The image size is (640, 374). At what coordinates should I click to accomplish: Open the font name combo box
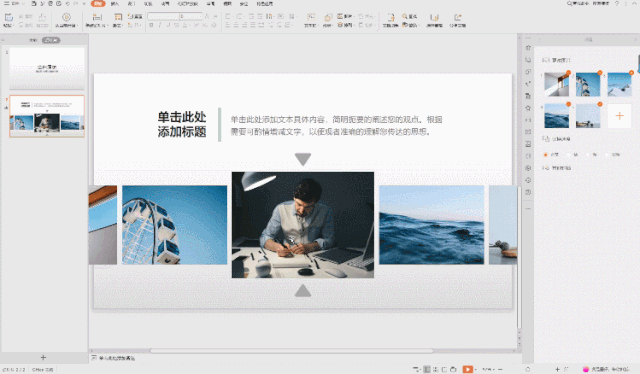coord(163,16)
